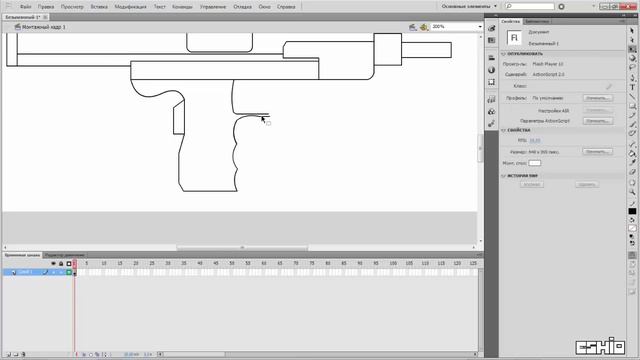Open the stage background color swatch
The image size is (640, 360).
point(535,163)
